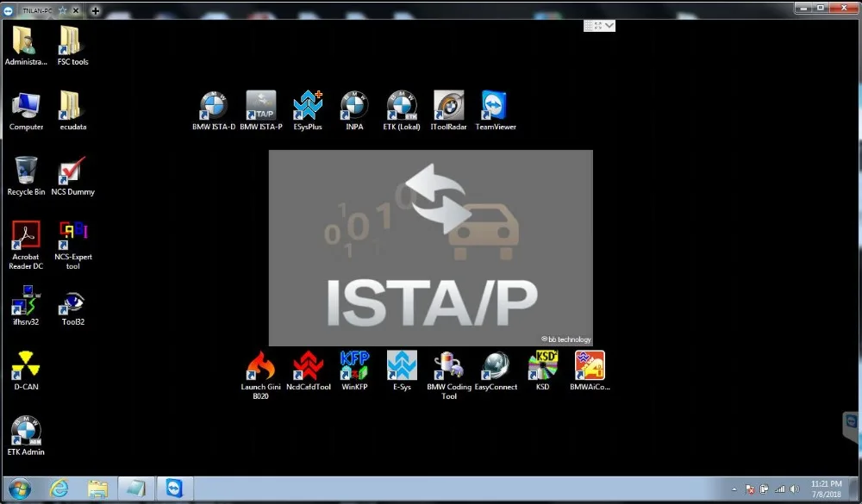Open the tray icon with red X
The image size is (862, 504).
[750, 489]
